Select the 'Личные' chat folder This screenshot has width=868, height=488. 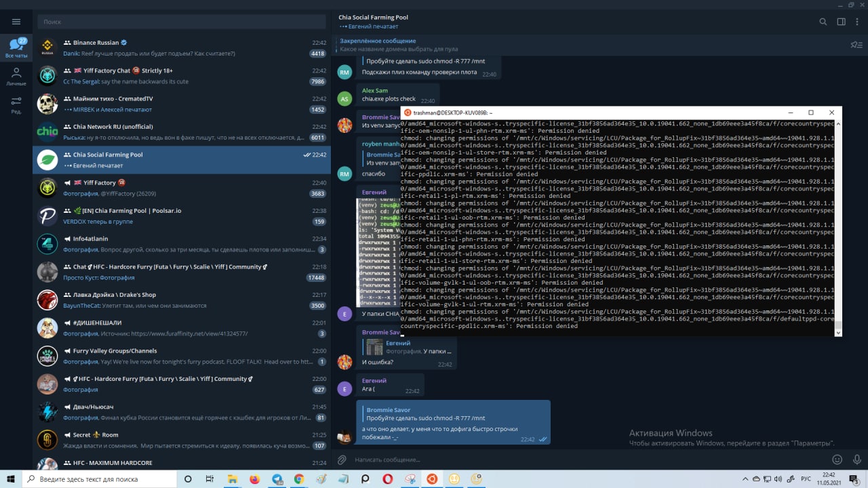16,76
